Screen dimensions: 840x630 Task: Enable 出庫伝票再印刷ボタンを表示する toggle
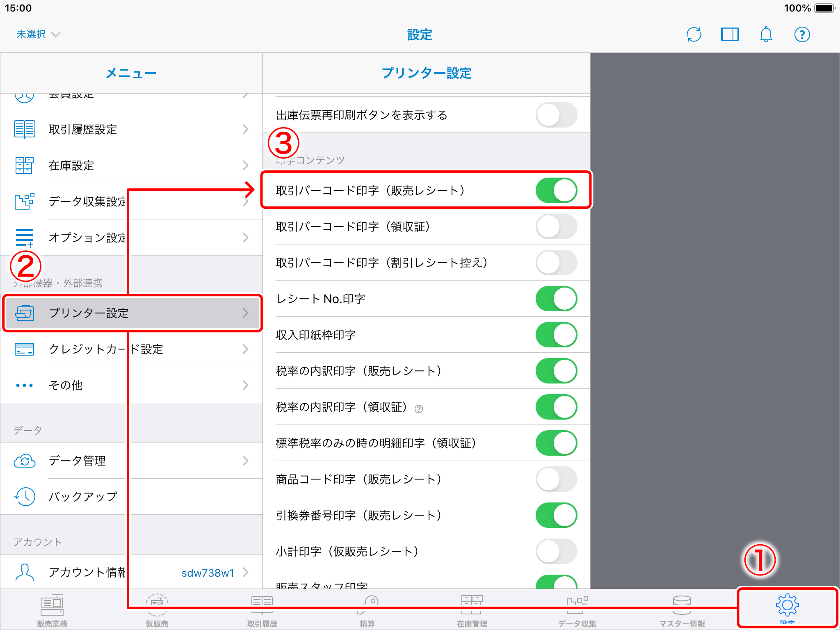click(x=556, y=115)
